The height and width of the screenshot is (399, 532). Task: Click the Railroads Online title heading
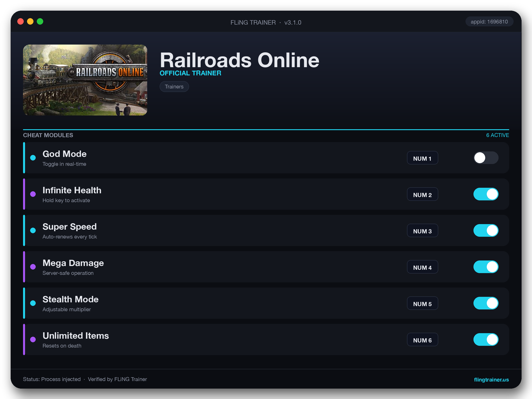[240, 60]
